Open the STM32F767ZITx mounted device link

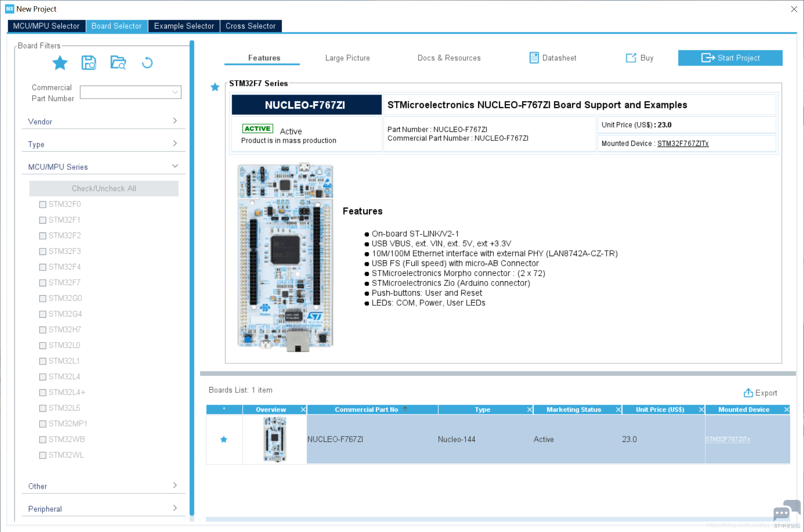pos(683,144)
